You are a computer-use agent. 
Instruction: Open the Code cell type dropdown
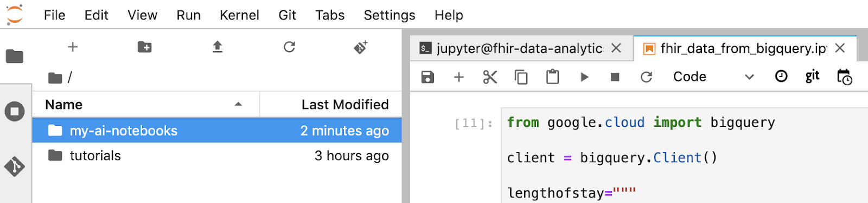713,77
